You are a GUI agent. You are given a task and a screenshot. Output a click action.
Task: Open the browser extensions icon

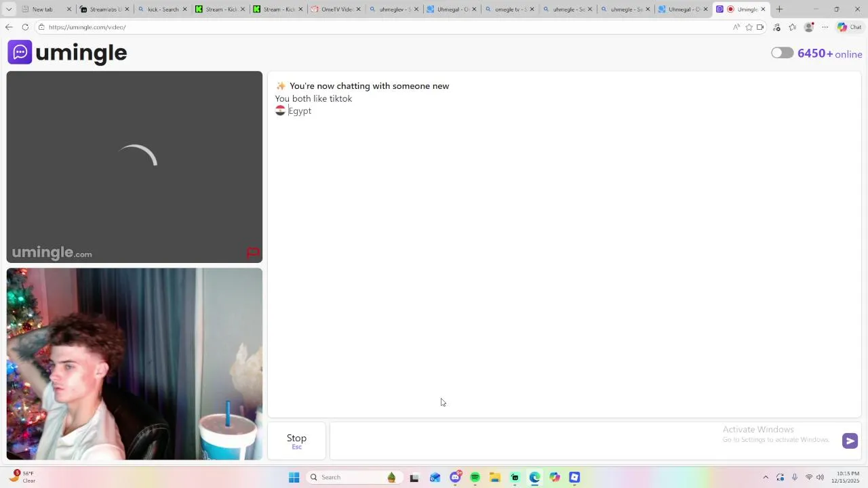coord(776,27)
